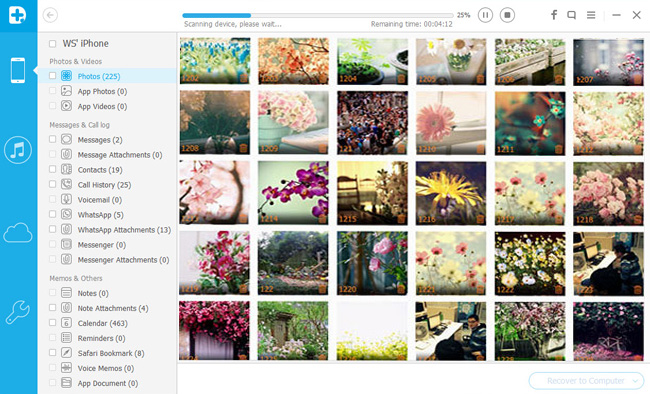Viewport: 650px width, 394px height.
Task: Tick the Photos (225) checkbox
Action: [x=52, y=75]
